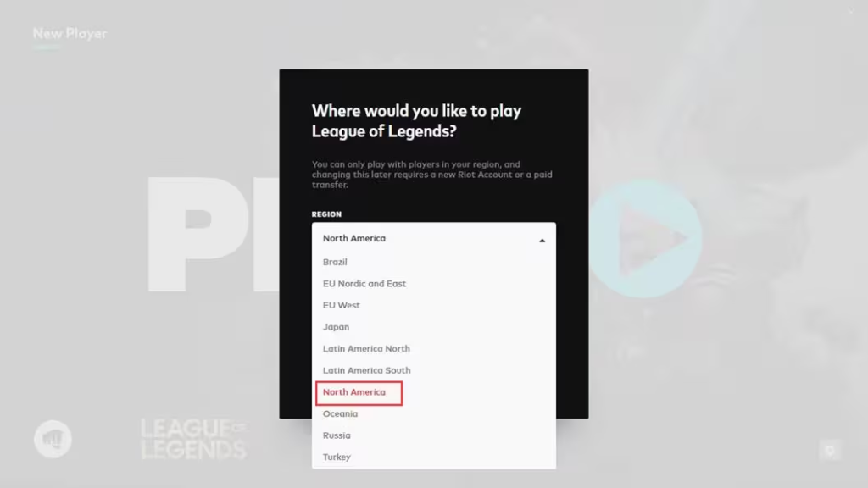
Task: Choose EU Nordic and East region
Action: pos(364,283)
